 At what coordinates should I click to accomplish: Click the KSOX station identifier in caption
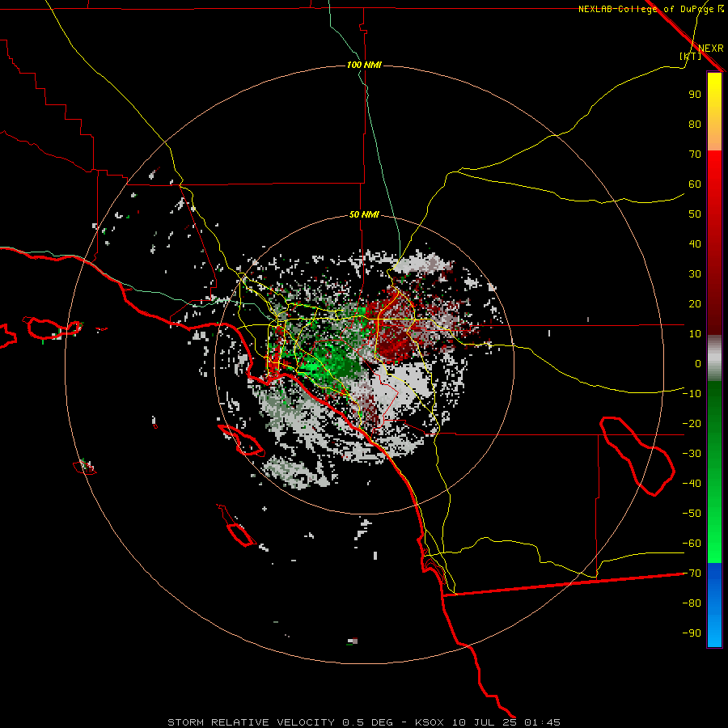tap(429, 722)
